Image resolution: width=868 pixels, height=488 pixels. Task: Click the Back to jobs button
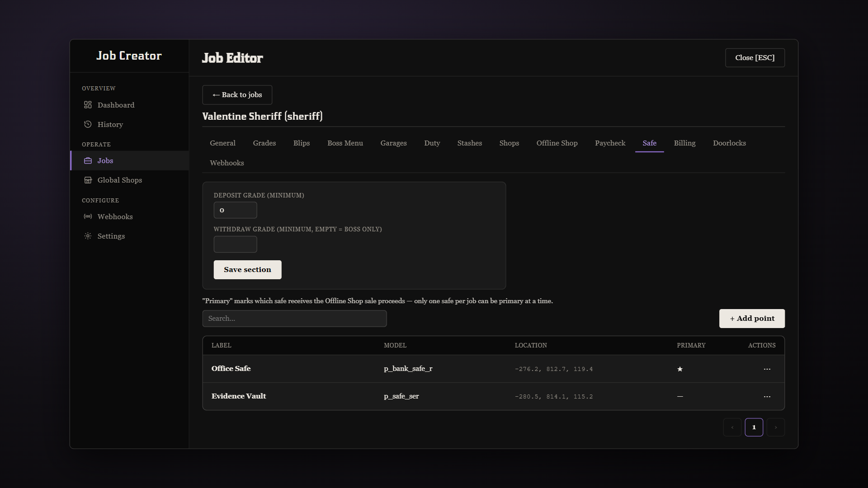click(x=237, y=95)
